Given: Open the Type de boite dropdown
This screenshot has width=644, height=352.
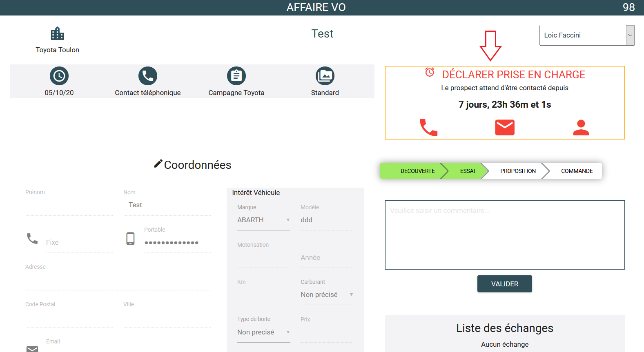Looking at the screenshot, I should [x=263, y=332].
